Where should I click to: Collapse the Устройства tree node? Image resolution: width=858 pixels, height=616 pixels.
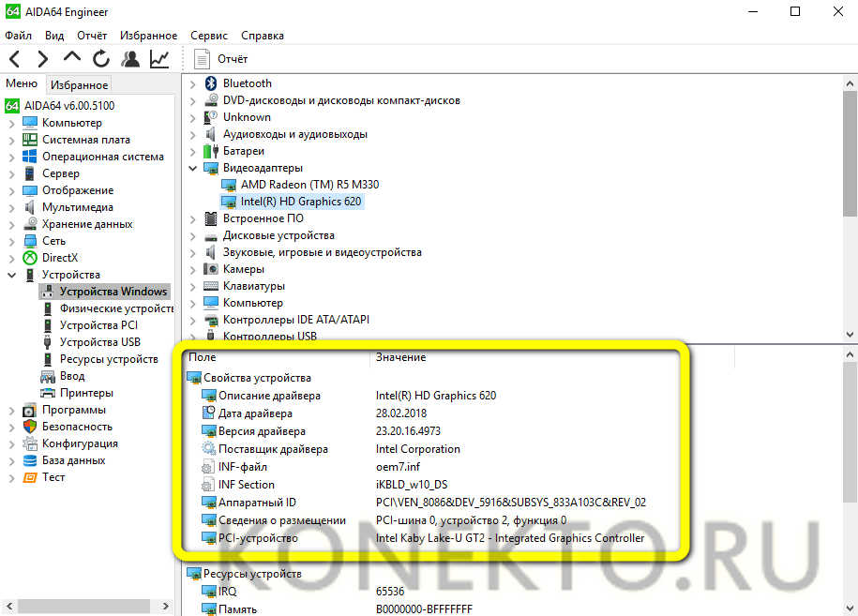(x=11, y=275)
